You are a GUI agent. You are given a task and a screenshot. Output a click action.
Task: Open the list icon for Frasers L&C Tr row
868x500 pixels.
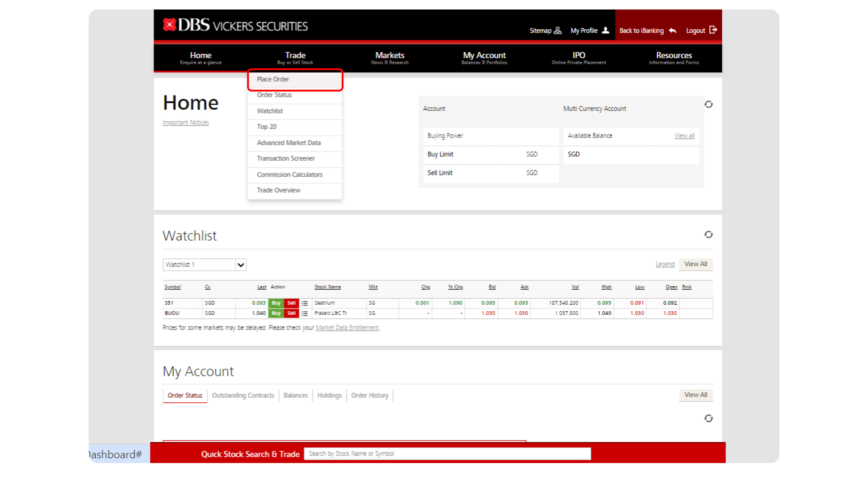tap(304, 313)
